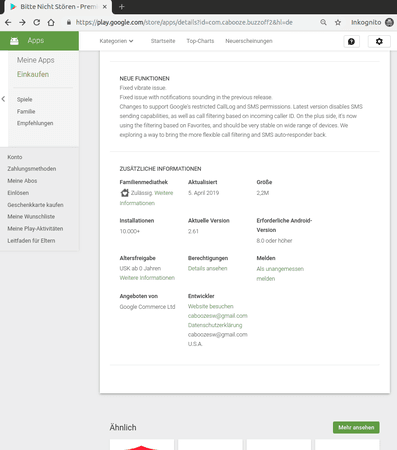Open Spiele category
The height and width of the screenshot is (450, 397).
point(25,99)
